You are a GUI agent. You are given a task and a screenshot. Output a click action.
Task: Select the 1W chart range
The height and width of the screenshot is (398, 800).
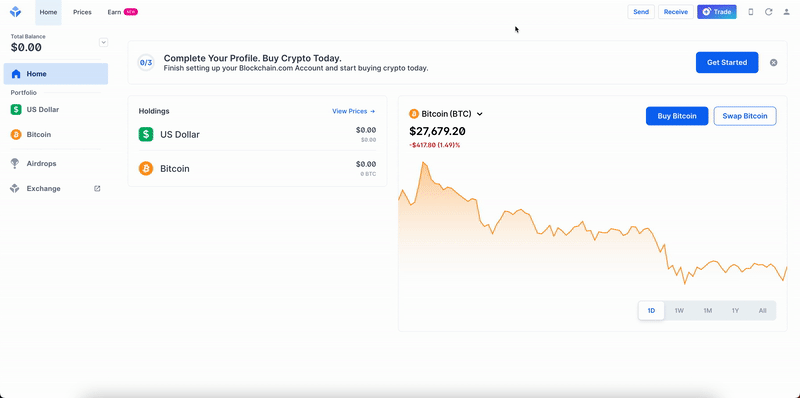(679, 311)
